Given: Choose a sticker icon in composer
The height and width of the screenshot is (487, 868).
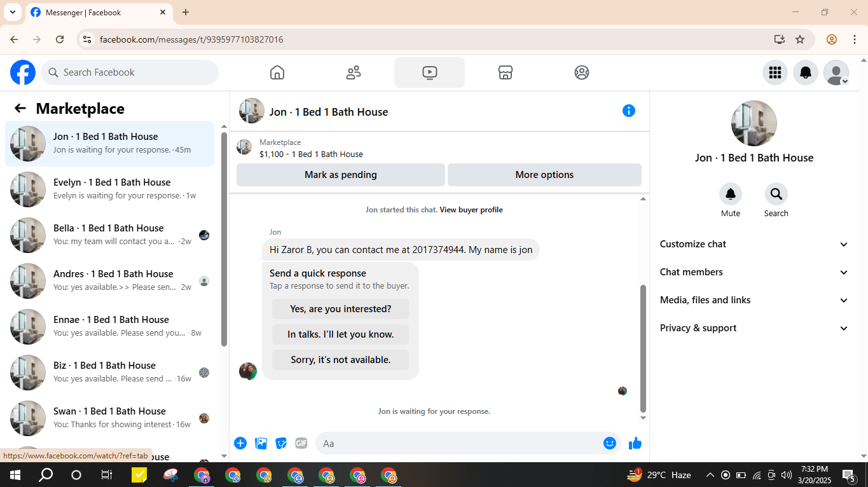Looking at the screenshot, I should pyautogui.click(x=281, y=443).
